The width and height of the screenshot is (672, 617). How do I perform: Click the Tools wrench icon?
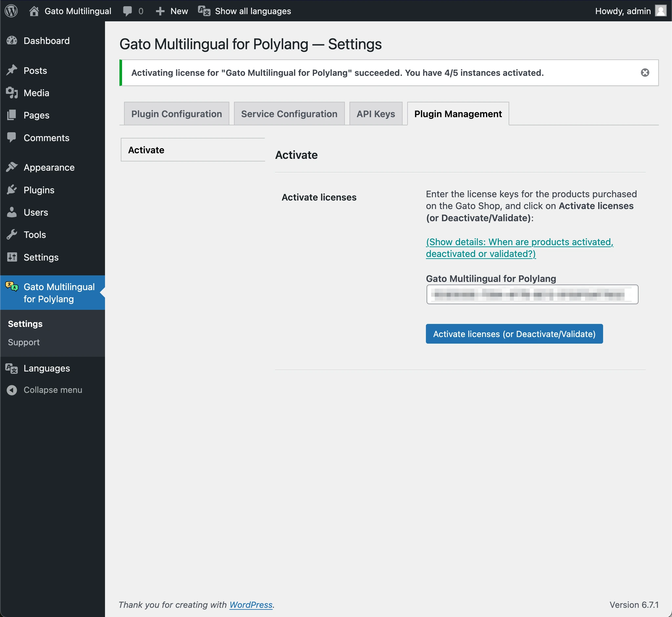12,235
